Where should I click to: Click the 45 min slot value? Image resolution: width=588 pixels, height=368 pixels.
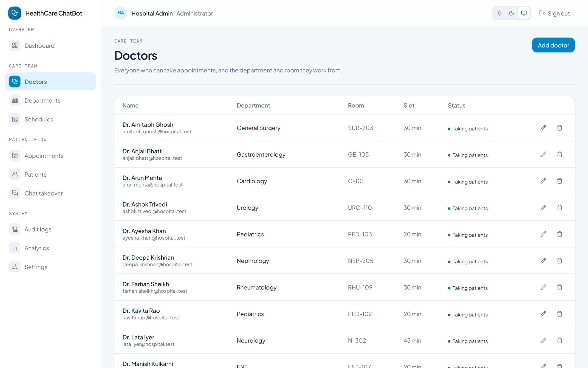point(412,340)
